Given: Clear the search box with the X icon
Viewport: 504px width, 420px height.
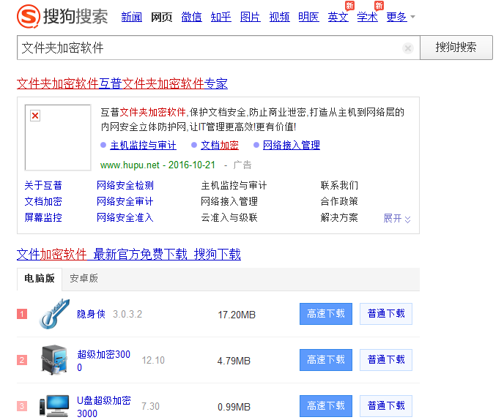Looking at the screenshot, I should coord(408,48).
